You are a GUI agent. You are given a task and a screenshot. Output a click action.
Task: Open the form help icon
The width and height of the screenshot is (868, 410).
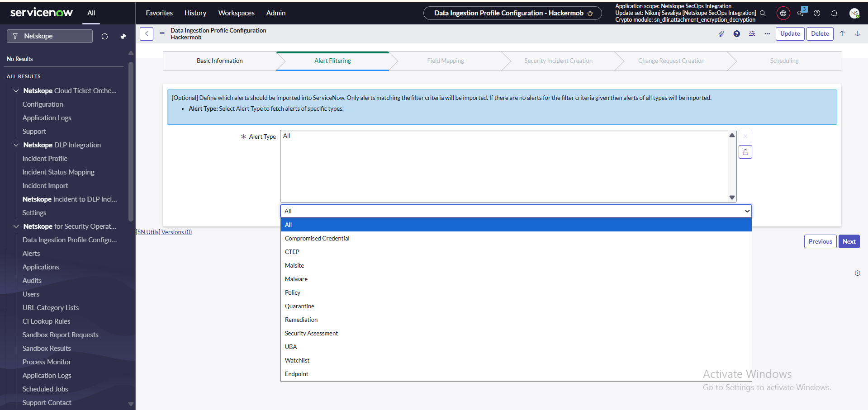[737, 34]
